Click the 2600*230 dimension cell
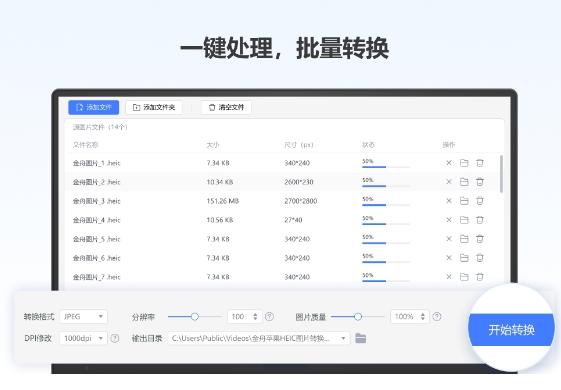This screenshot has width=561, height=390. (x=299, y=182)
